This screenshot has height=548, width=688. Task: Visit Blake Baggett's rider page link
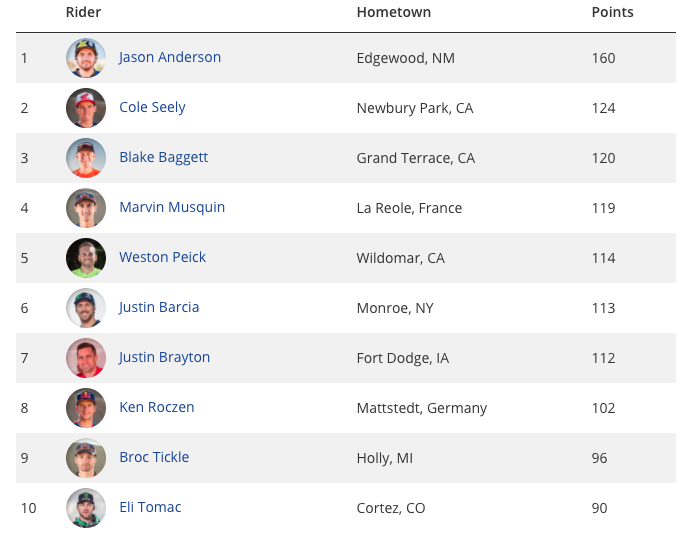pyautogui.click(x=163, y=157)
